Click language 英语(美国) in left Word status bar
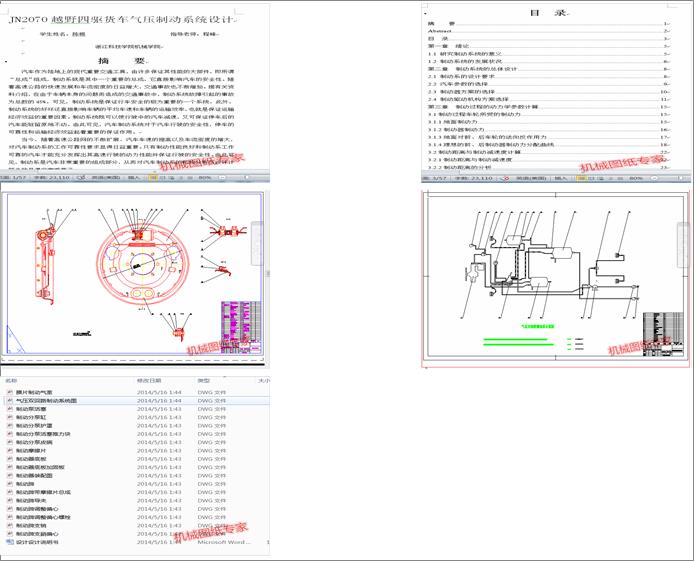 [106, 177]
